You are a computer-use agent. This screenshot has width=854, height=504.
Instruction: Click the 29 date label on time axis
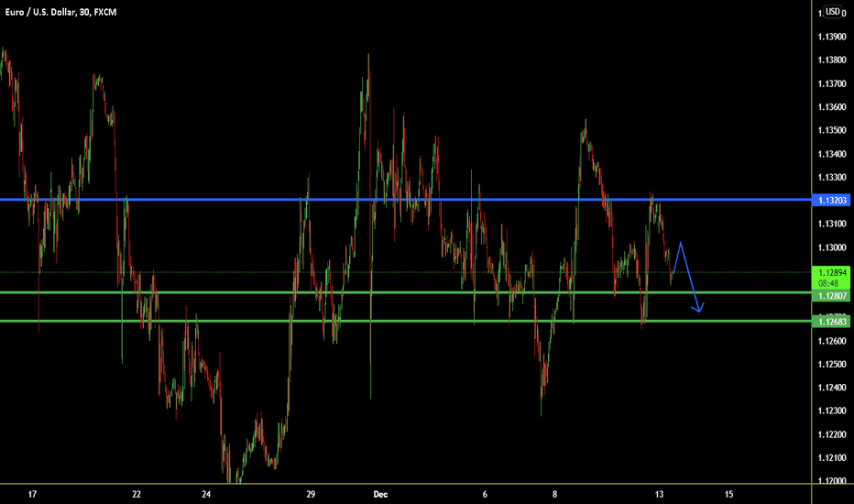[311, 495]
